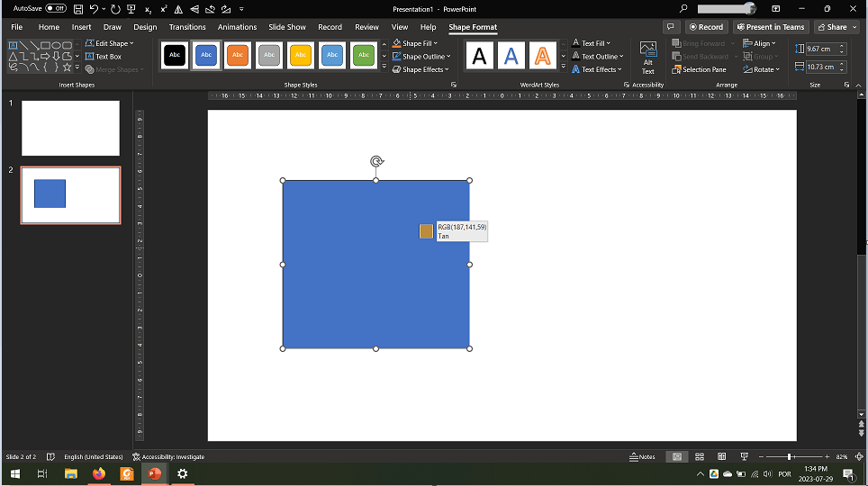Fit slide to current window icon
Screen dimensions: 868x486
click(x=859, y=456)
